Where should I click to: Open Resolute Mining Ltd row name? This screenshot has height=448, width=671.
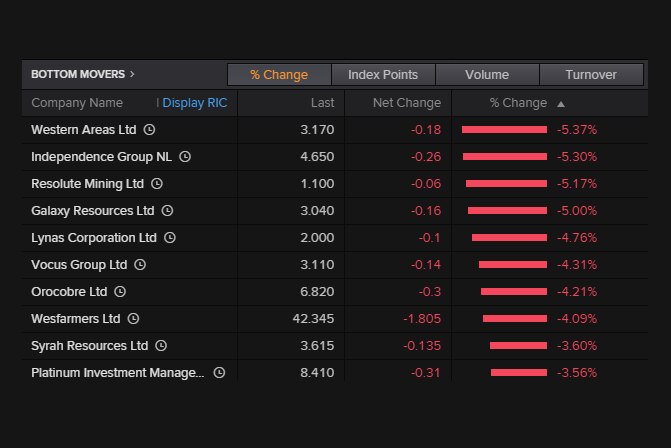tap(87, 184)
